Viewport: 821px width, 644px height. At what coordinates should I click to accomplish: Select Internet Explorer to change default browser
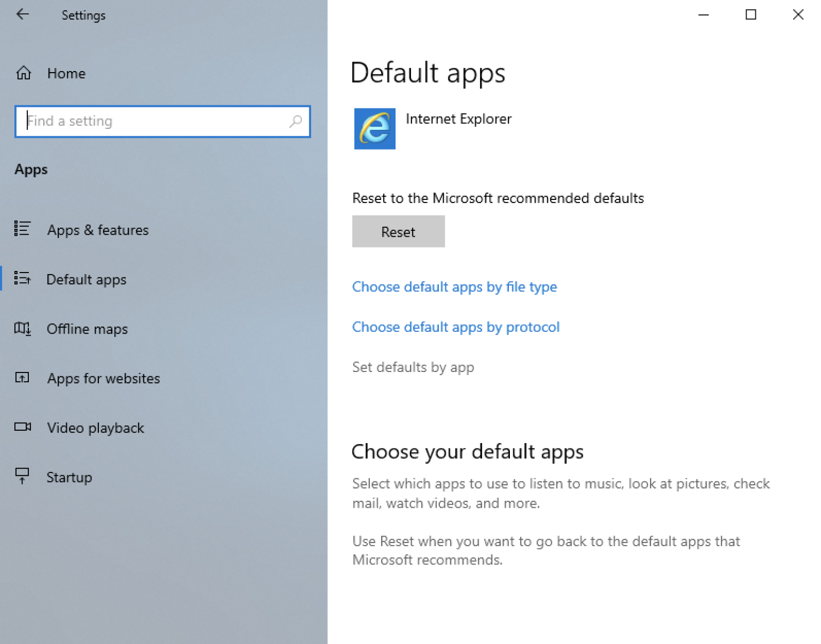(458, 119)
